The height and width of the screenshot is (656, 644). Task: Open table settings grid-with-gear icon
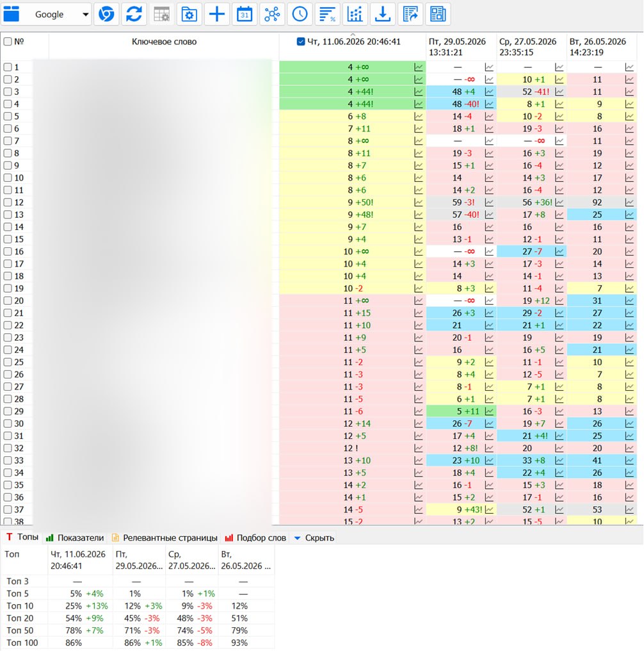pos(161,14)
